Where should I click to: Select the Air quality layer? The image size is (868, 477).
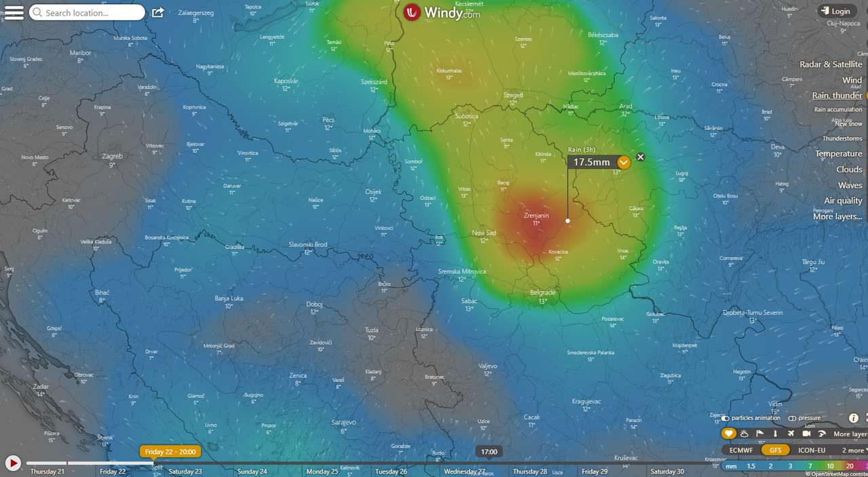pos(843,200)
